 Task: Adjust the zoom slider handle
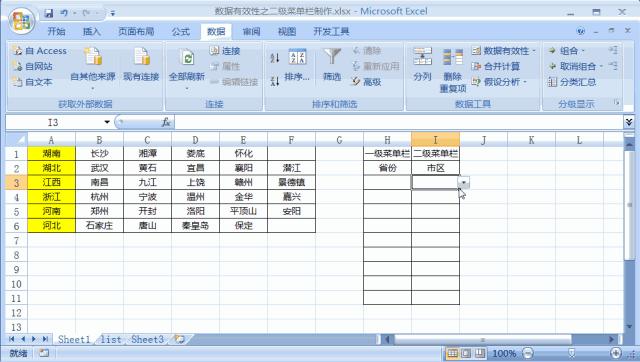tap(572, 353)
